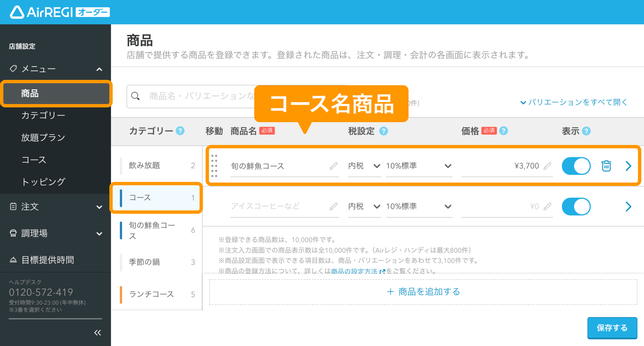Open コース in the sidebar menu
The height and width of the screenshot is (346, 644).
coord(34,160)
